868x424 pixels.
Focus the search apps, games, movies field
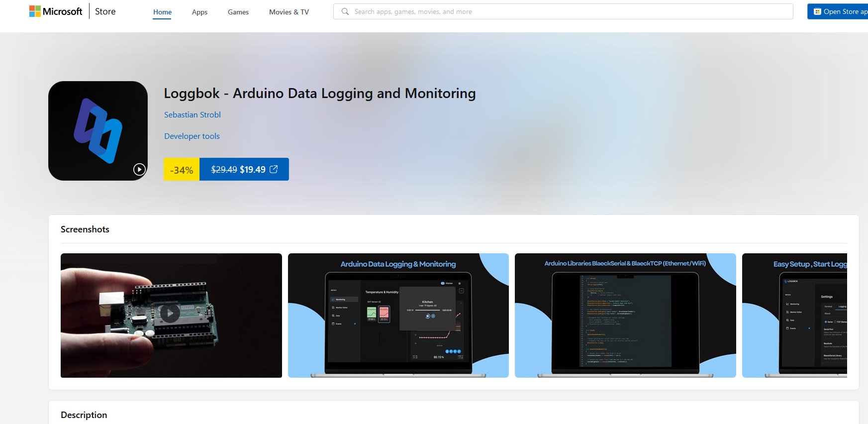pyautogui.click(x=567, y=11)
